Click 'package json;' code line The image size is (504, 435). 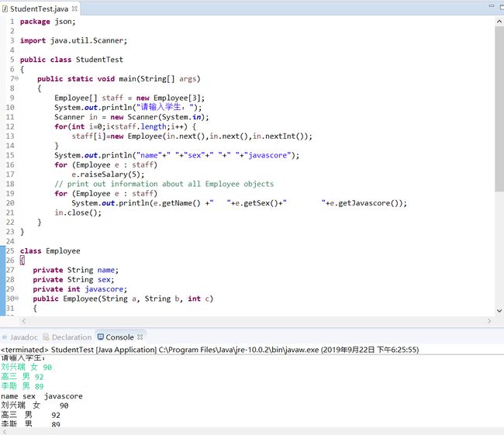tap(47, 22)
